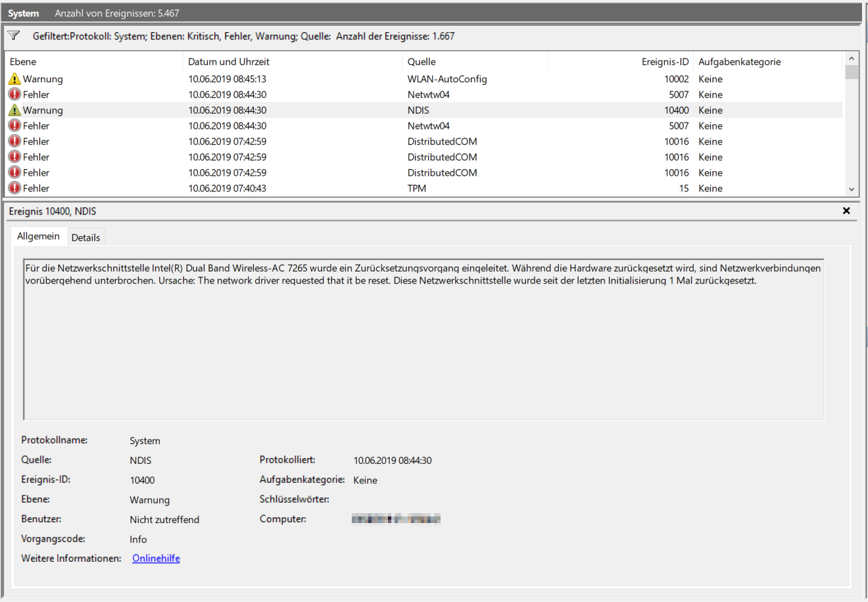This screenshot has width=868, height=602.
Task: Click the System header title
Action: [23, 13]
